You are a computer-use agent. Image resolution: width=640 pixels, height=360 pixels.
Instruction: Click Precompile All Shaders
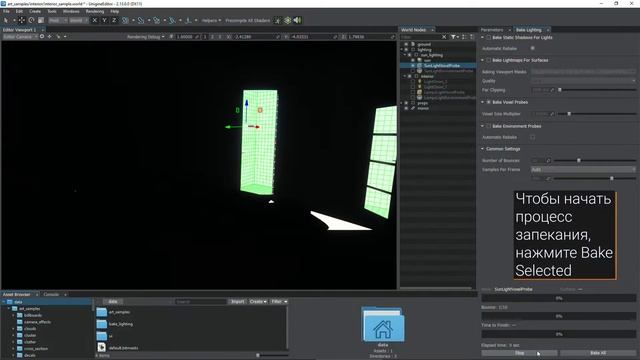pyautogui.click(x=247, y=20)
